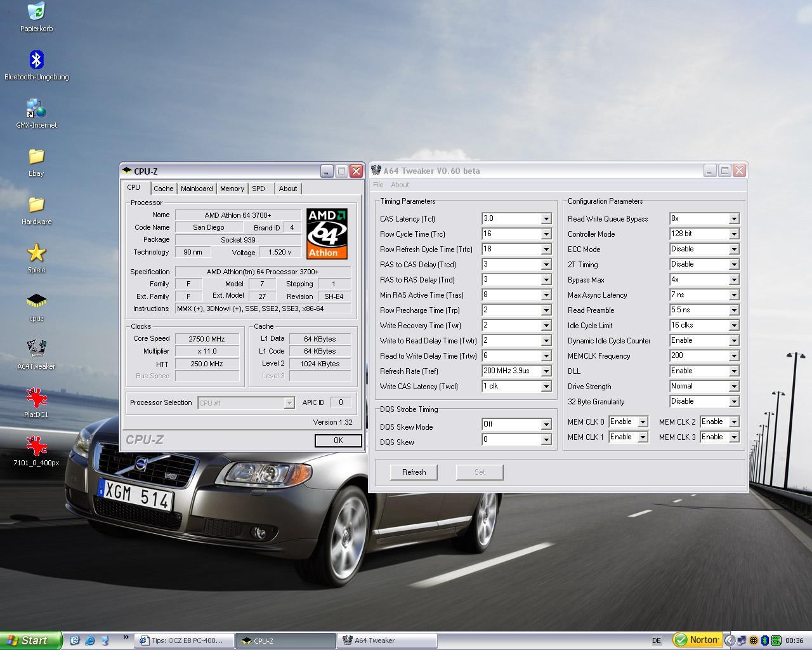The height and width of the screenshot is (650, 812).
Task: Click the Refresh button
Action: point(414,472)
